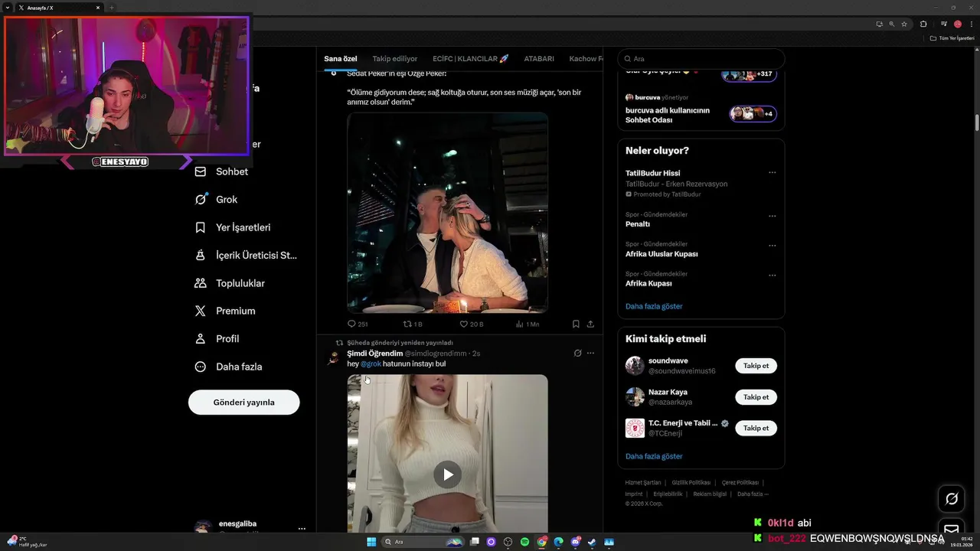The height and width of the screenshot is (551, 980).
Task: Open the Windows Start menu
Action: tap(371, 542)
